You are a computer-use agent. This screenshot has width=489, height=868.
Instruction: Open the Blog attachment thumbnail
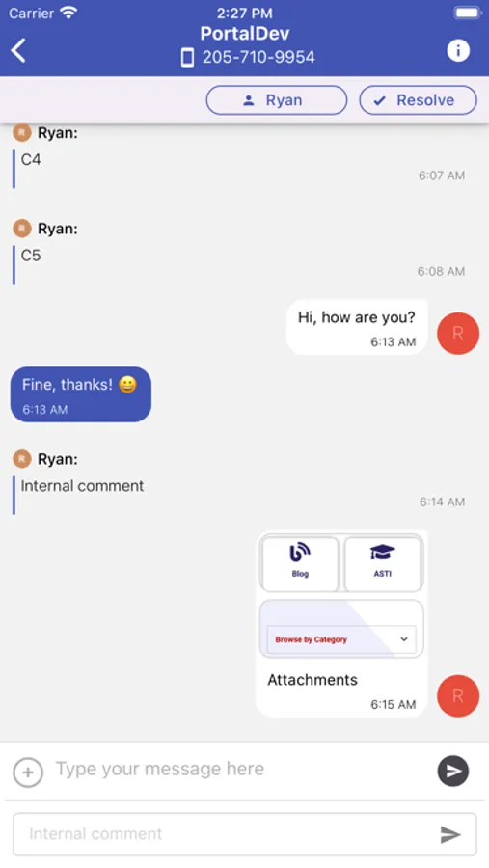click(300, 563)
